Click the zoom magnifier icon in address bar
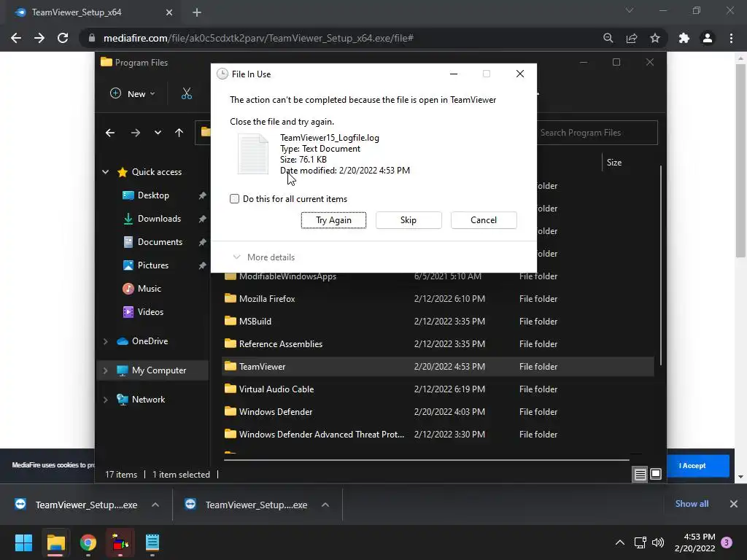747x560 pixels. [x=608, y=38]
